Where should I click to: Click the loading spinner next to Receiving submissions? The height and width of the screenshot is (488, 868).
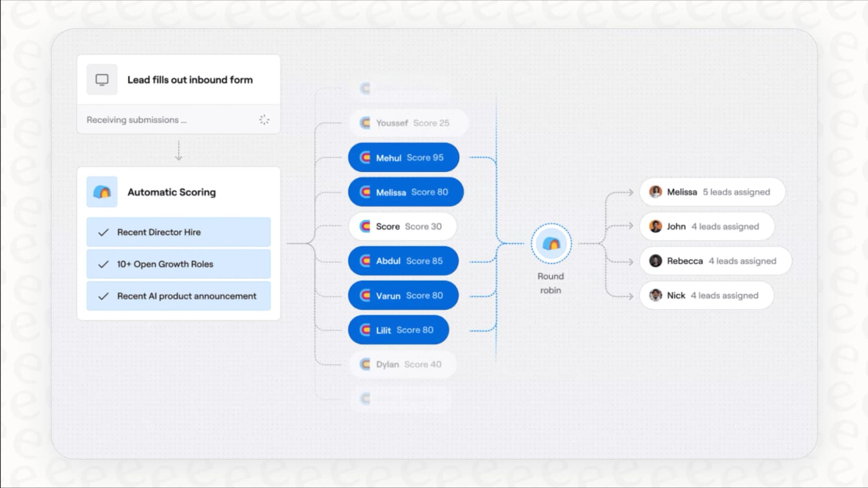[x=264, y=120]
